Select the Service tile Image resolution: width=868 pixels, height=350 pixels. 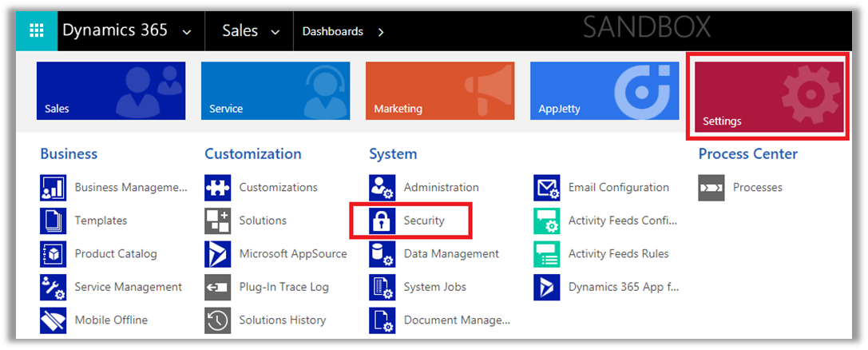(275, 90)
